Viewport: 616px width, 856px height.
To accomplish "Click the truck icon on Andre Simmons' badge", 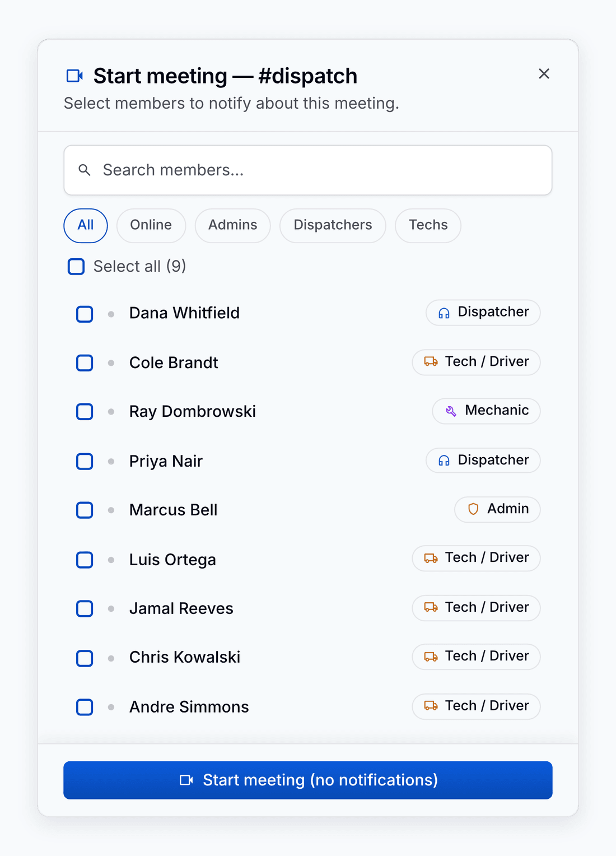I will pyautogui.click(x=431, y=706).
